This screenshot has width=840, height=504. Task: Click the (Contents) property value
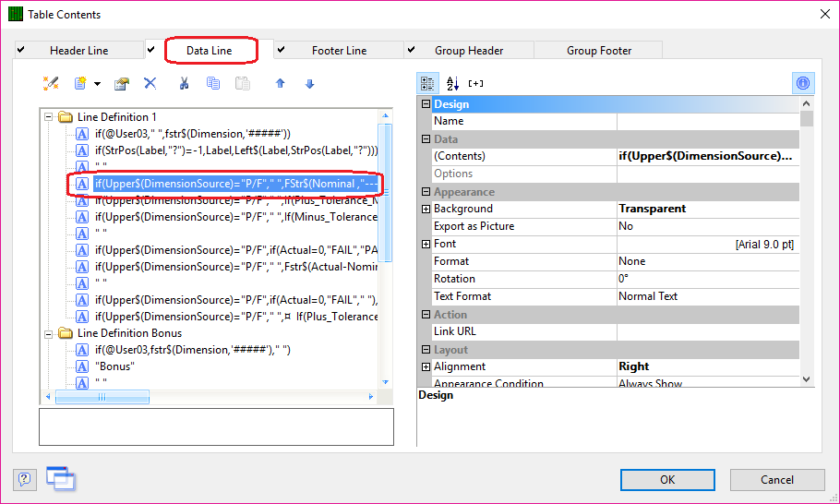point(708,156)
